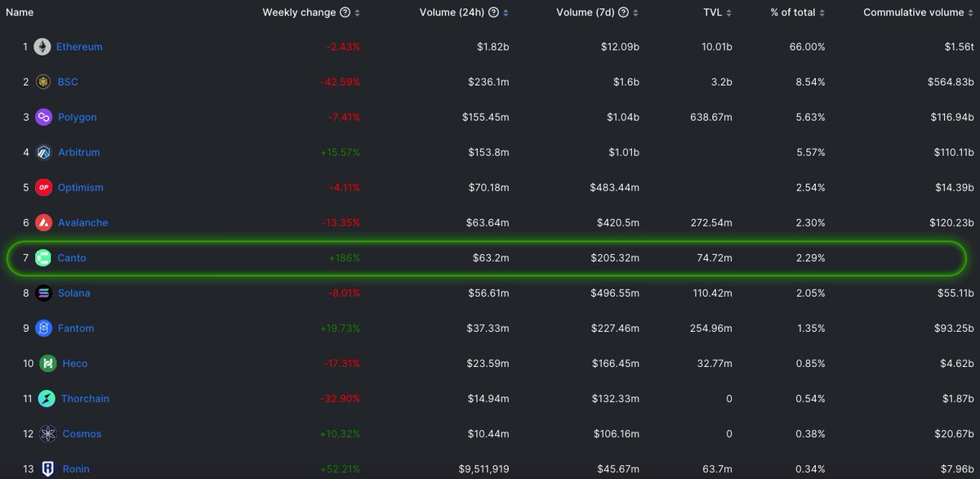Sort by TVL using sort arrows

729,12
